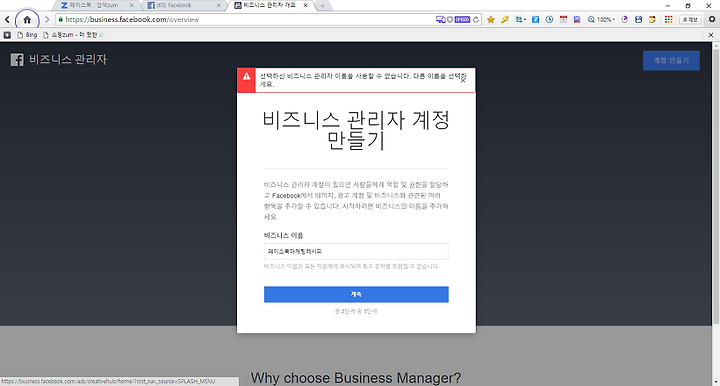Click the zoom magnifier icon
This screenshot has width=720, height=386.
pyautogui.click(x=591, y=19)
